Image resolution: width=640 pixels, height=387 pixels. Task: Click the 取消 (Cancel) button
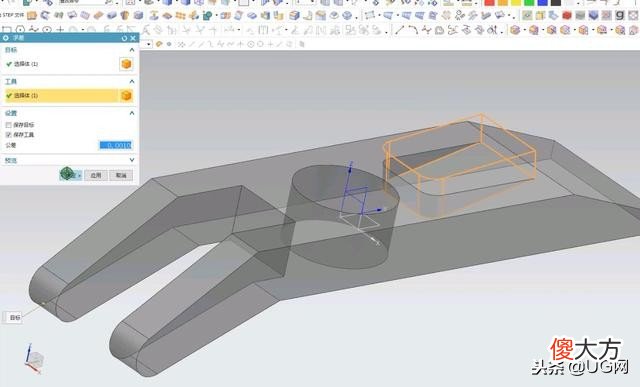[x=121, y=175]
